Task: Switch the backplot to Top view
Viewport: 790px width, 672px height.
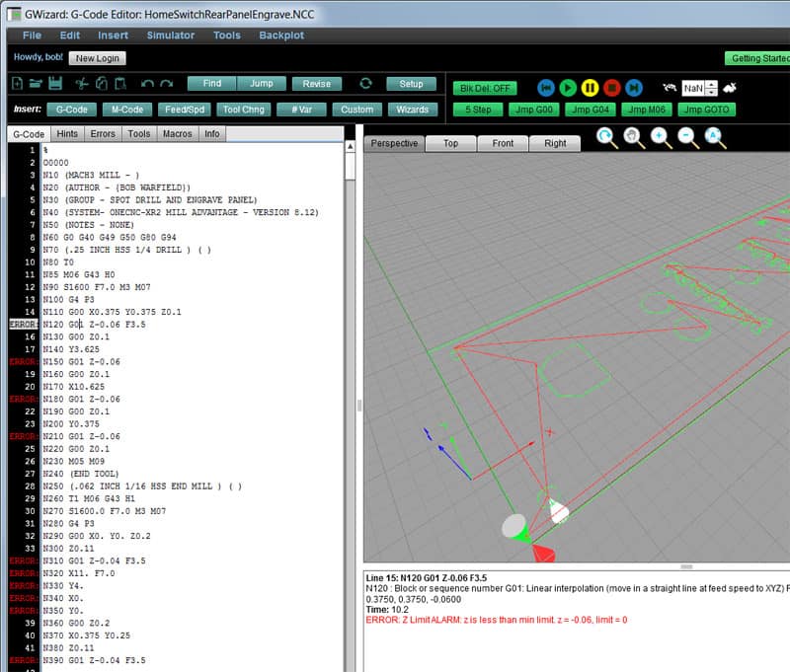Action: 449,143
